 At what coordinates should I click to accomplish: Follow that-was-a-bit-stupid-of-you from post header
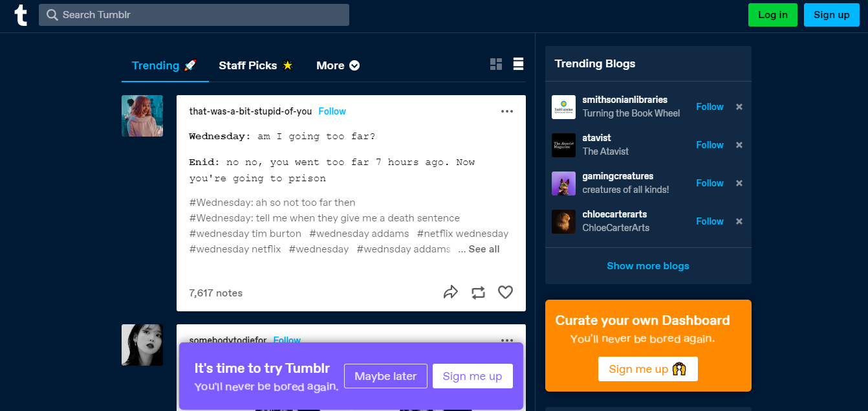[x=332, y=111]
